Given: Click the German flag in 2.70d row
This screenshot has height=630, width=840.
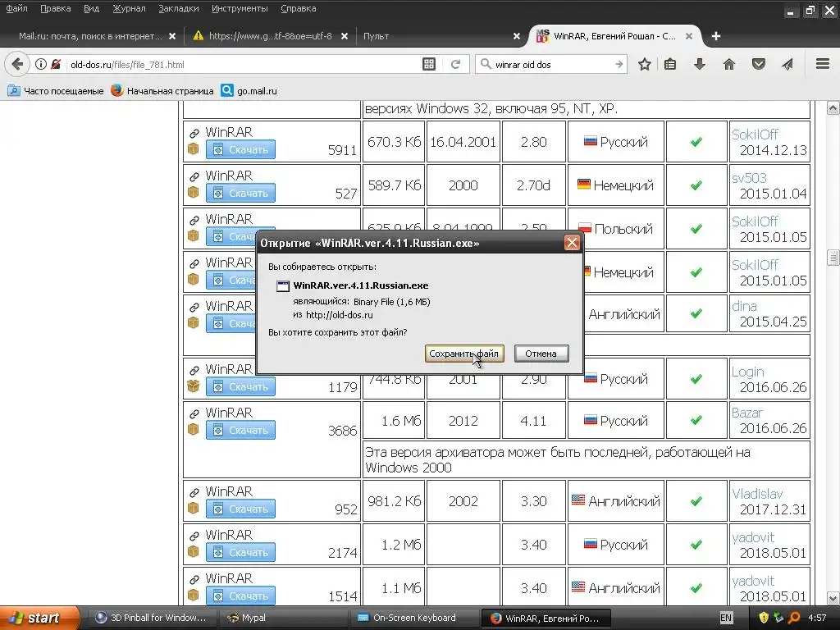Looking at the screenshot, I should 584,185.
